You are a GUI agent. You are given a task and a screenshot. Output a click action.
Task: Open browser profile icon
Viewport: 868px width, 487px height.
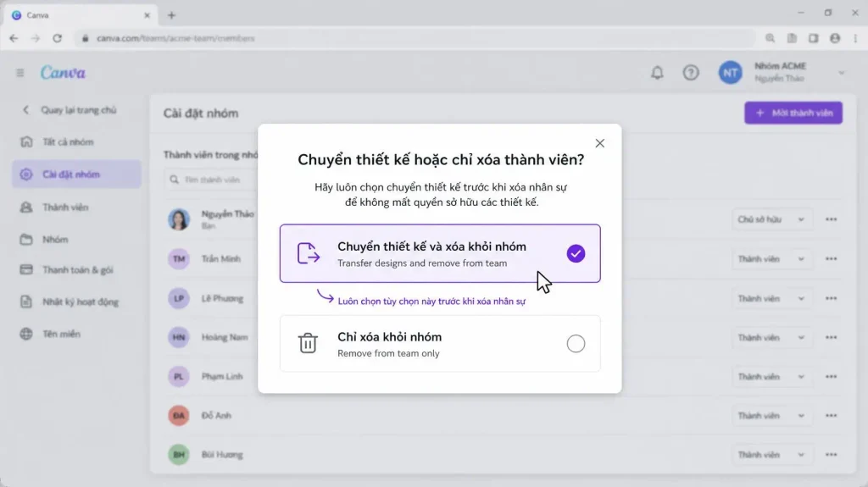pos(835,38)
